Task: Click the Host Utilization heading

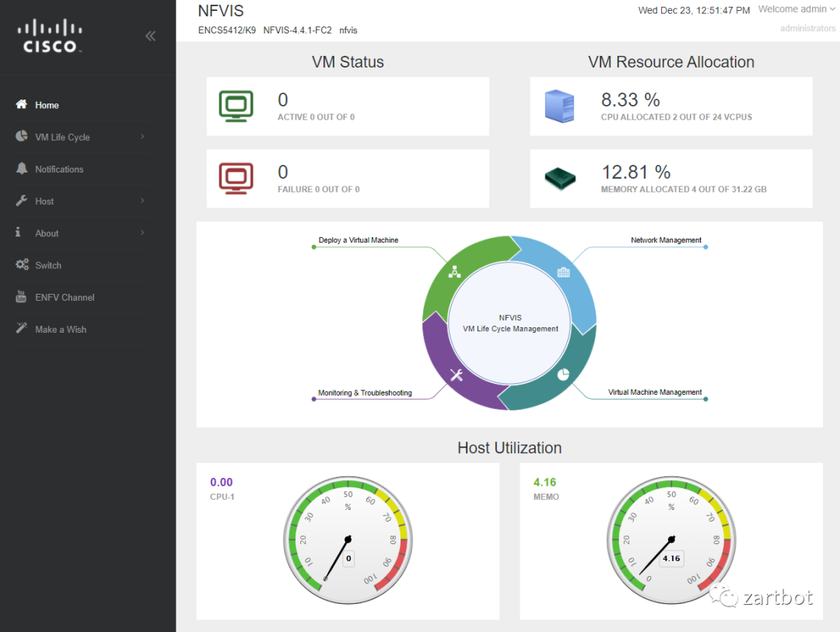Action: pos(509,448)
